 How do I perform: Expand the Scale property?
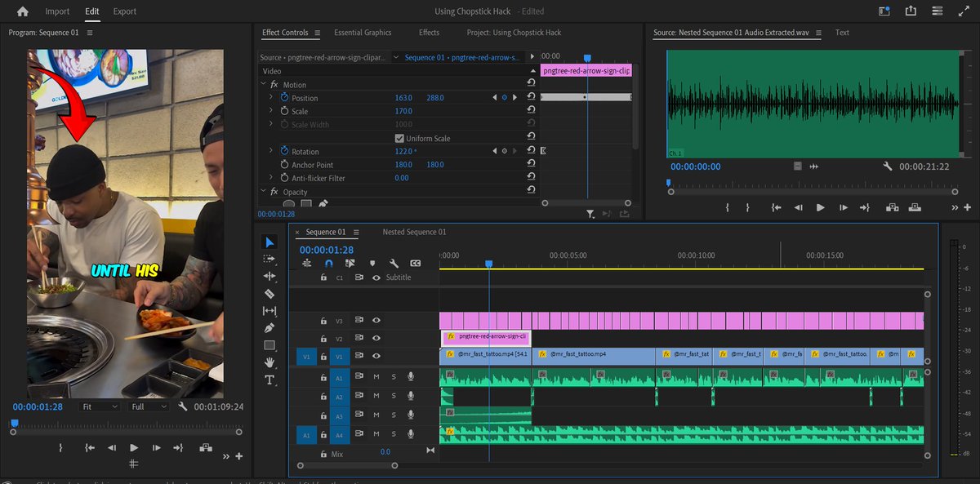click(x=271, y=111)
